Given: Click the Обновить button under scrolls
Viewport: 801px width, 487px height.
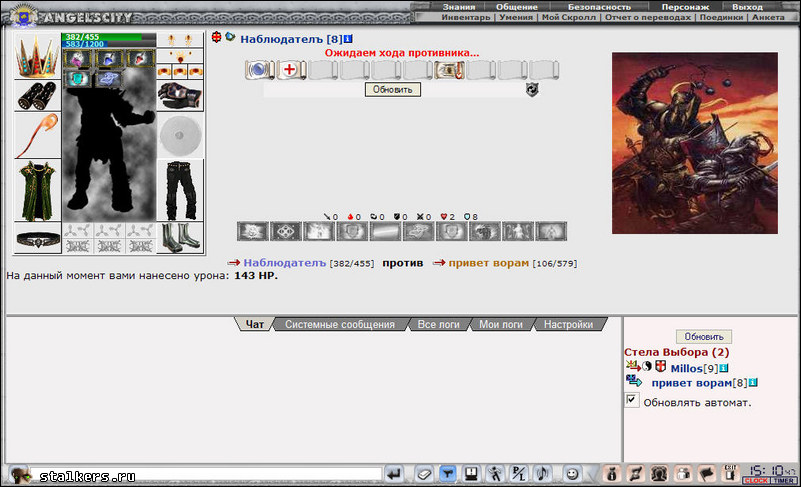Looking at the screenshot, I should point(392,89).
